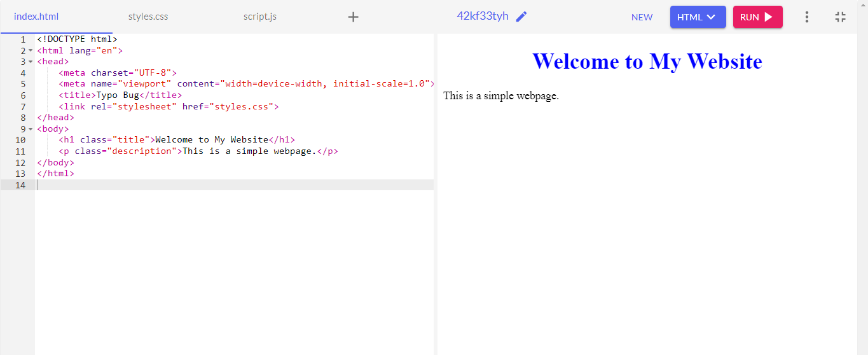Open the styles.css tab

[x=148, y=17]
